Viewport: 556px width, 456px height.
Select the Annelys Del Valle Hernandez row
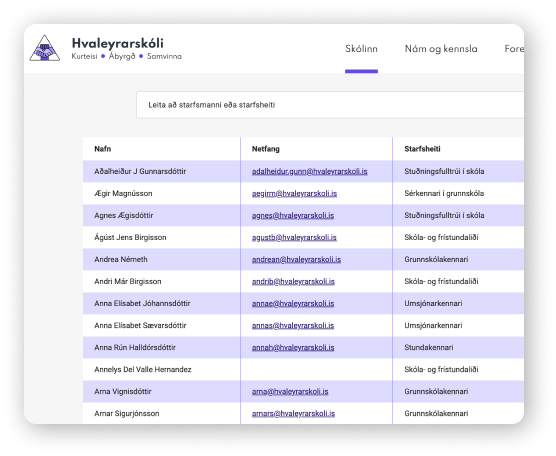point(303,369)
